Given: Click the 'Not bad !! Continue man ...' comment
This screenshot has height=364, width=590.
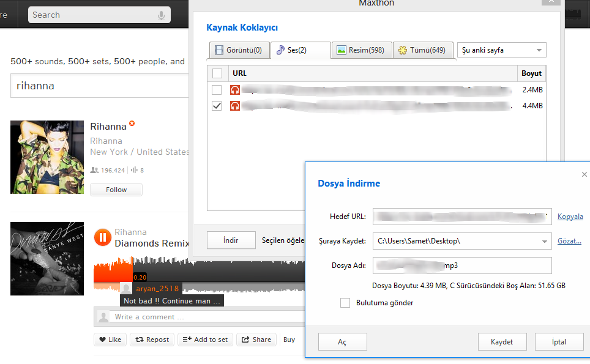Looking at the screenshot, I should coord(172,301).
